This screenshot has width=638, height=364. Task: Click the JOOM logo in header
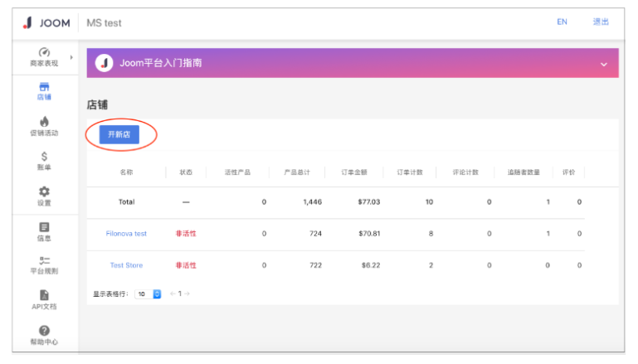pyautogui.click(x=46, y=22)
